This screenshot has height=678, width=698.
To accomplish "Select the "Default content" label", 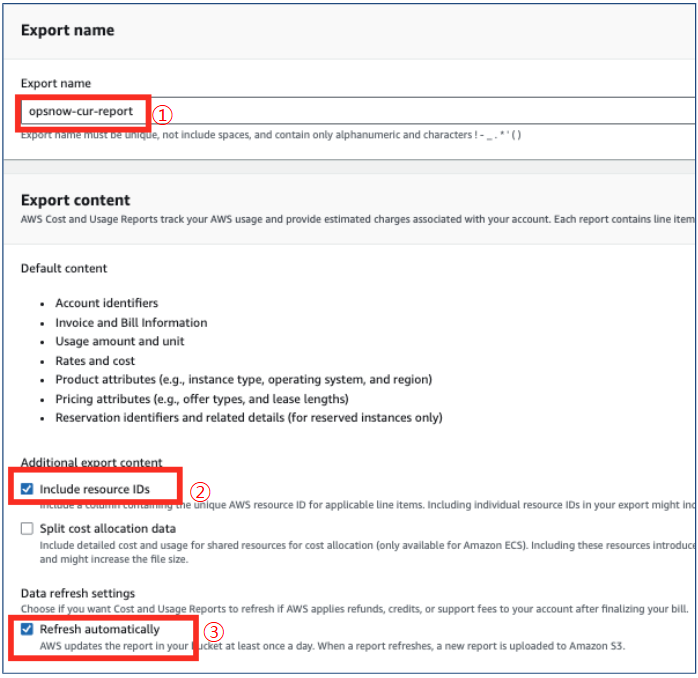I will tap(64, 268).
